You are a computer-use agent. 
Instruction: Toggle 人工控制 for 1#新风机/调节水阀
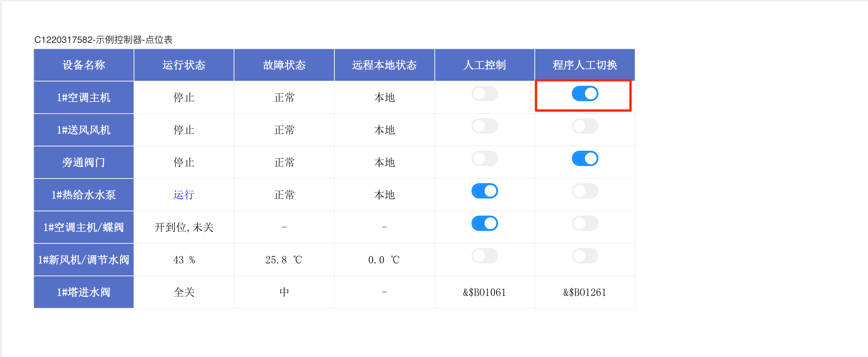tap(485, 256)
